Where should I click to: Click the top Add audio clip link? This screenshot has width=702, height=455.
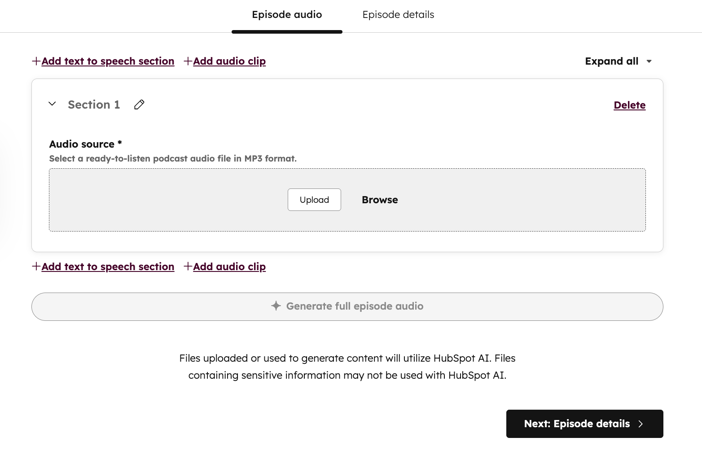[x=229, y=61]
